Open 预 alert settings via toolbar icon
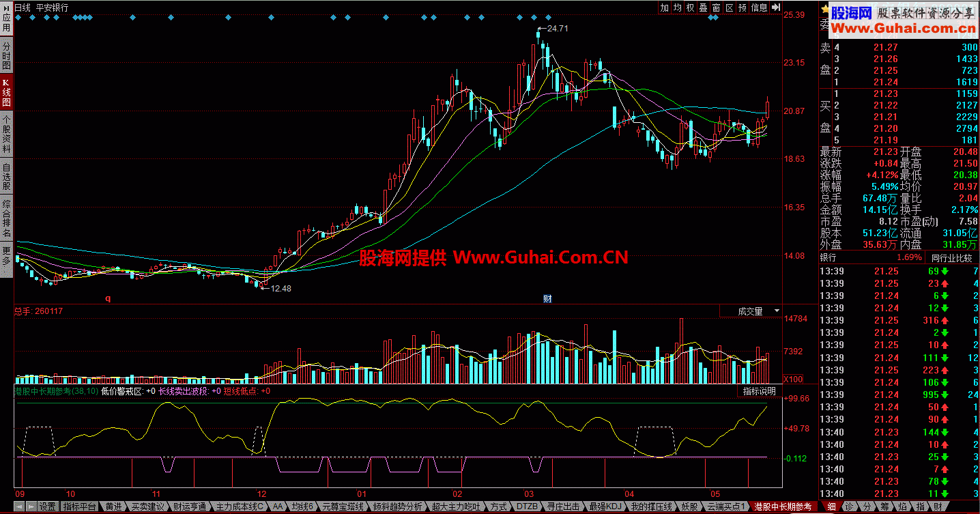This screenshot has height=514, width=980. click(x=743, y=8)
